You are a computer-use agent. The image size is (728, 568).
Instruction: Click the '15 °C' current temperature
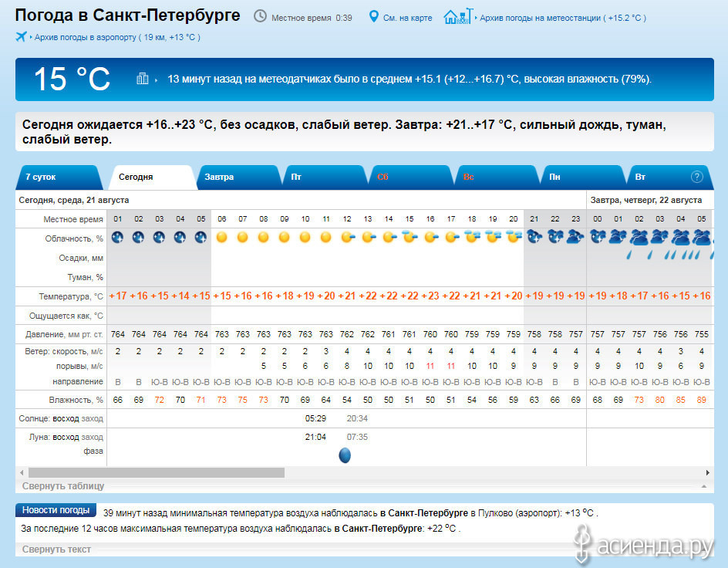(x=72, y=79)
